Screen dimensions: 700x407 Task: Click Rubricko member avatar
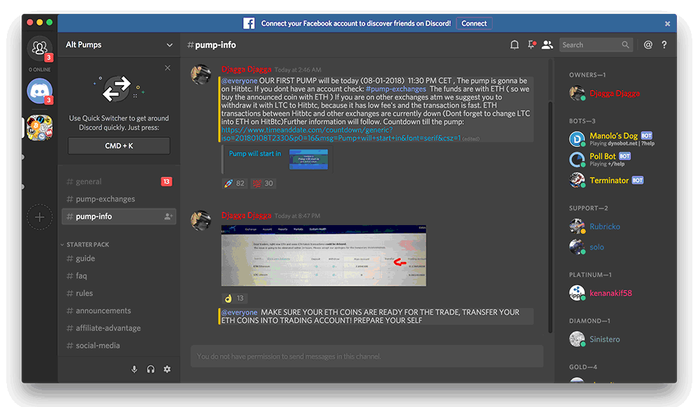coord(577,226)
